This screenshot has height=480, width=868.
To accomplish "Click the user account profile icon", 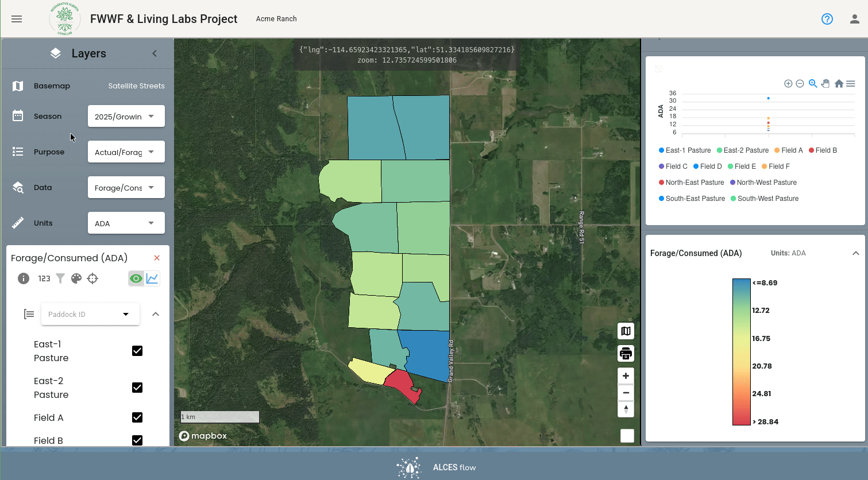I will [x=855, y=19].
